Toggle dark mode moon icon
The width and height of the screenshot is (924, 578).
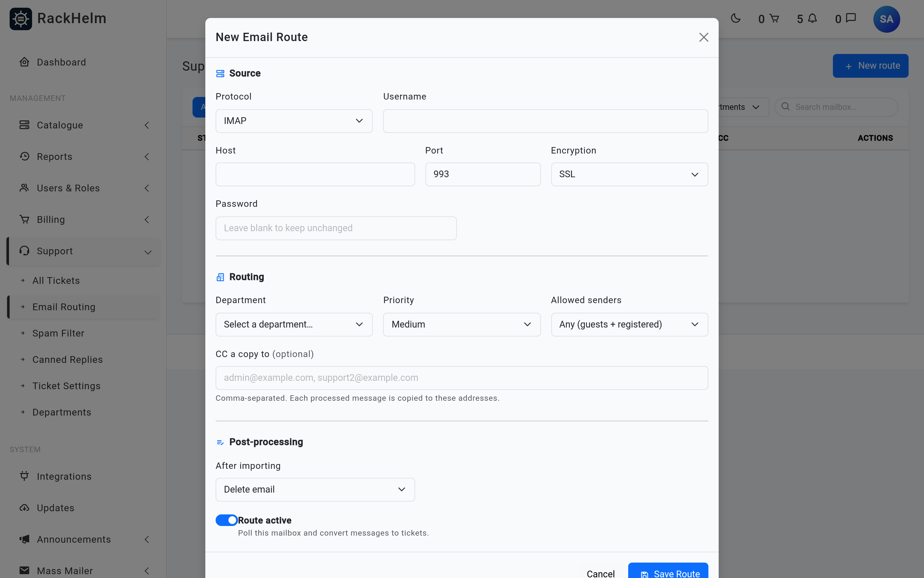point(735,18)
